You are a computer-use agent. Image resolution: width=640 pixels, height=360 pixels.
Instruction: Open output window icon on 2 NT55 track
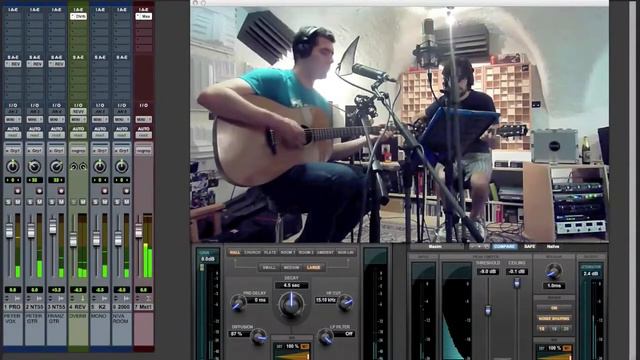(39, 299)
